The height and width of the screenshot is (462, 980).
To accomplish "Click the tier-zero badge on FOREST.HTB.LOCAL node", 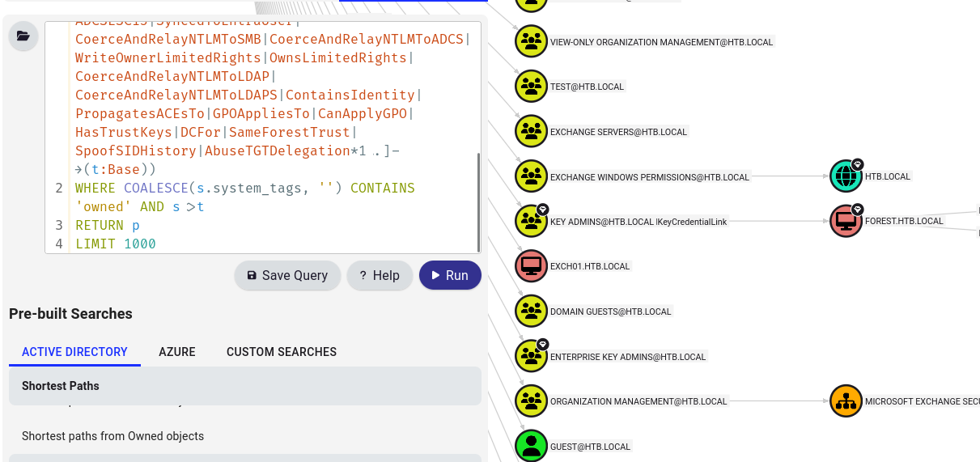I will point(858,209).
